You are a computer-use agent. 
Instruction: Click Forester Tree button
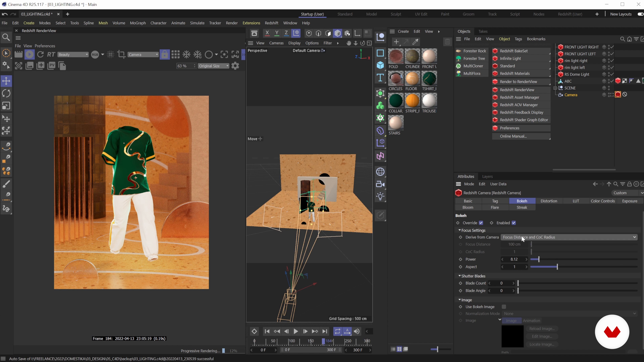click(x=471, y=58)
